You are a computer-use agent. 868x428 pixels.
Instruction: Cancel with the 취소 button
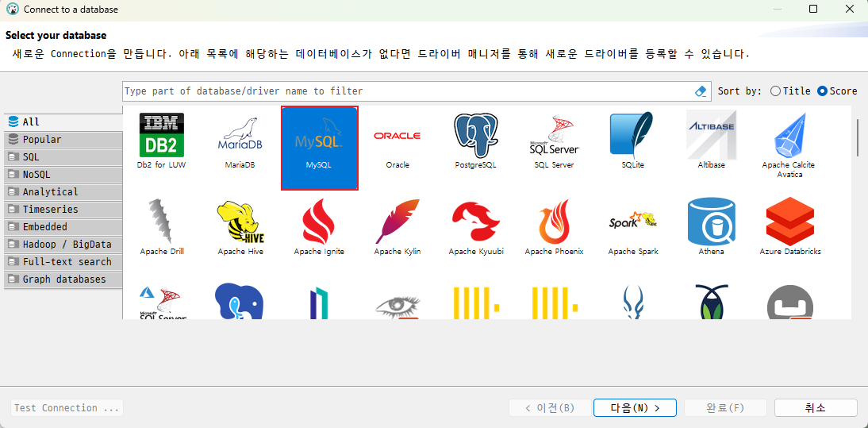[816, 408]
